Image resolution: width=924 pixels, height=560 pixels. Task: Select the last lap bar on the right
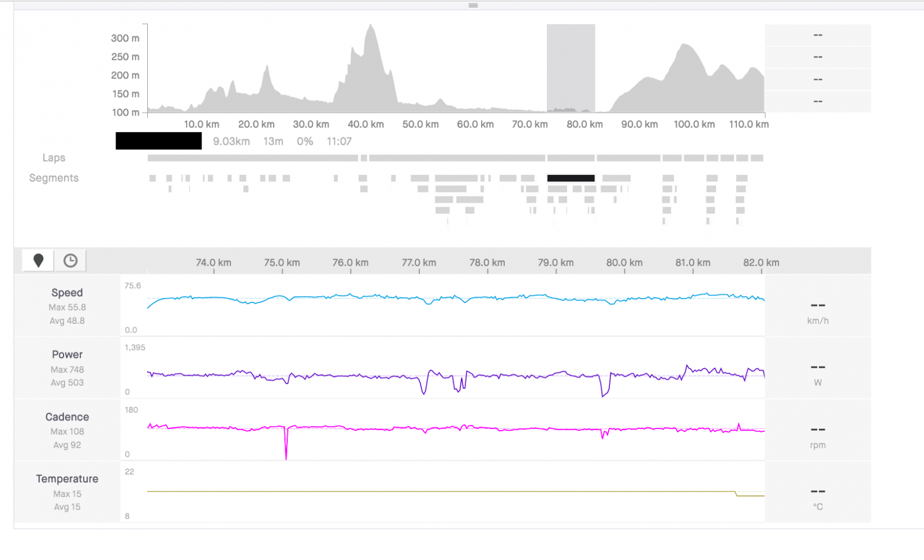(x=757, y=158)
